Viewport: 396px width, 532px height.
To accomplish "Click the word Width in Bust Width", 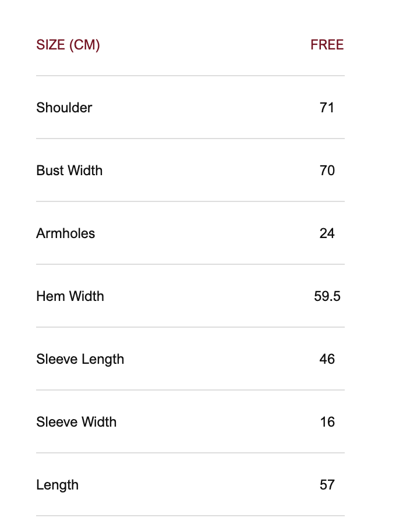I will tap(85, 171).
